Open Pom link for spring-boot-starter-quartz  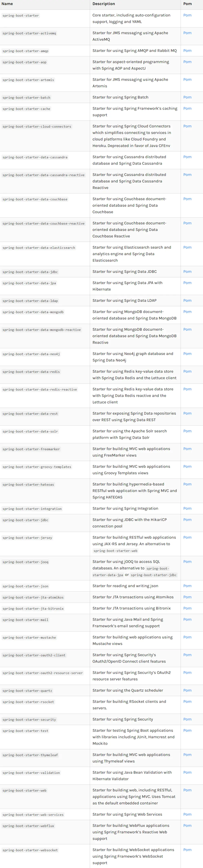point(187,690)
